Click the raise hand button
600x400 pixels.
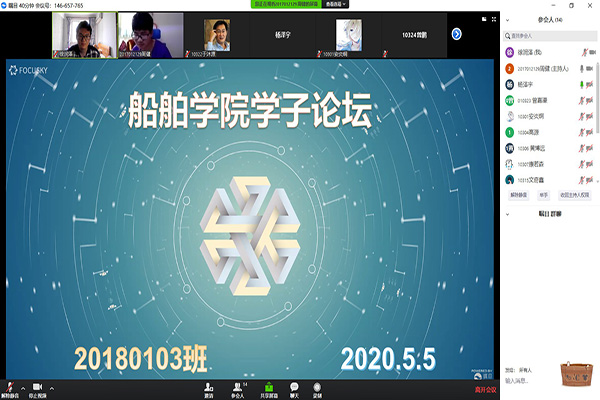pyautogui.click(x=544, y=195)
